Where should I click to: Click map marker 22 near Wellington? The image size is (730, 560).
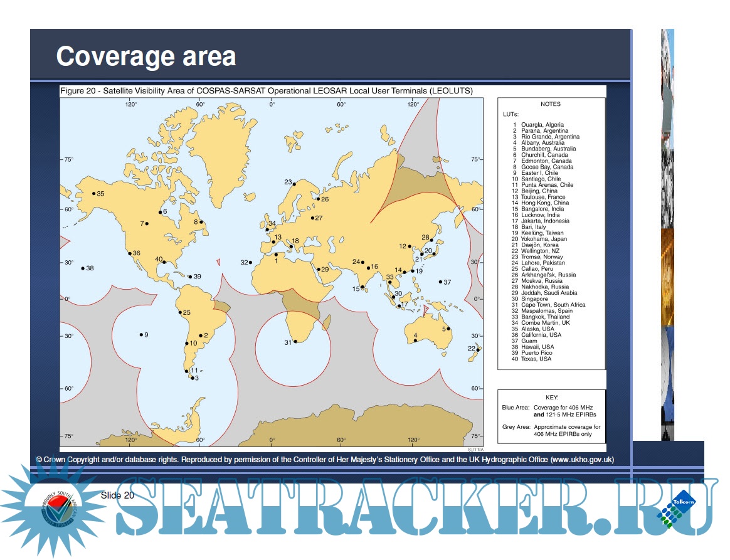point(477,349)
